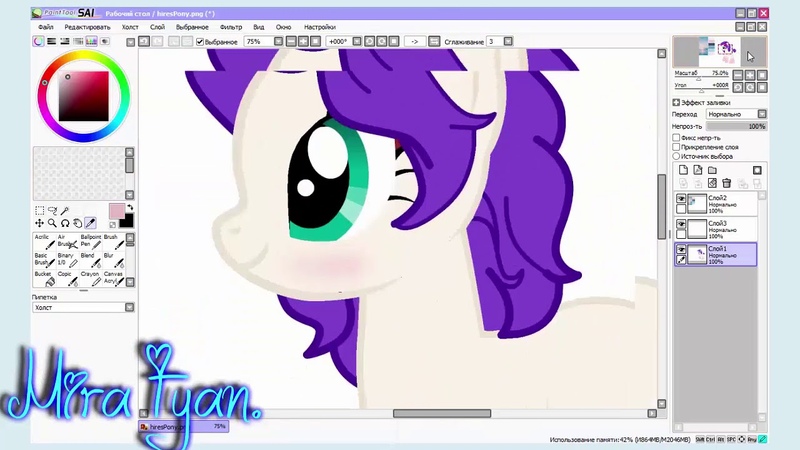Choose the Canvas Acryl brush
The width and height of the screenshot is (800, 450).
[x=113, y=279]
